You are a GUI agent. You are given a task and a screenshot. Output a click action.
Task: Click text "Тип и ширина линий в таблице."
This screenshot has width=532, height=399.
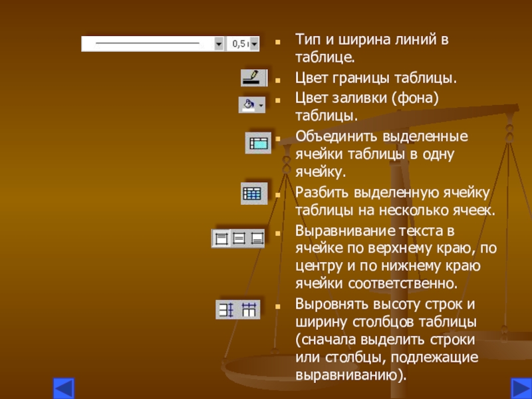(x=372, y=48)
